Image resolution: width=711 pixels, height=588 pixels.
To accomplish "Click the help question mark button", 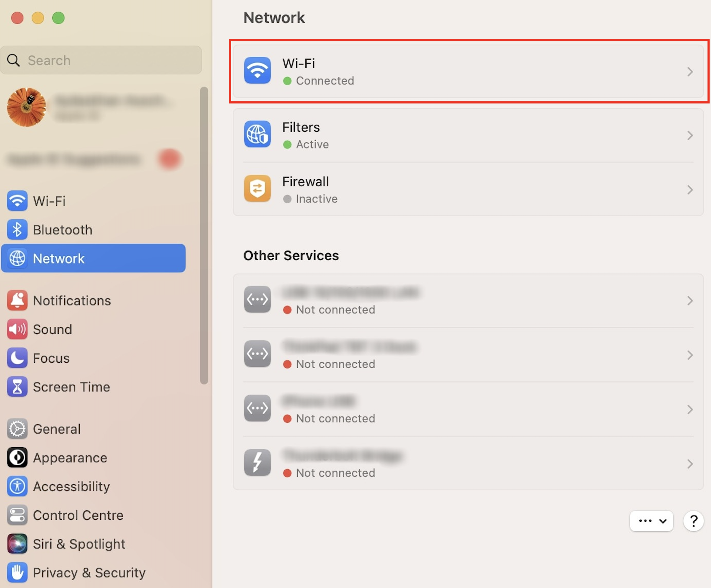I will pyautogui.click(x=693, y=521).
